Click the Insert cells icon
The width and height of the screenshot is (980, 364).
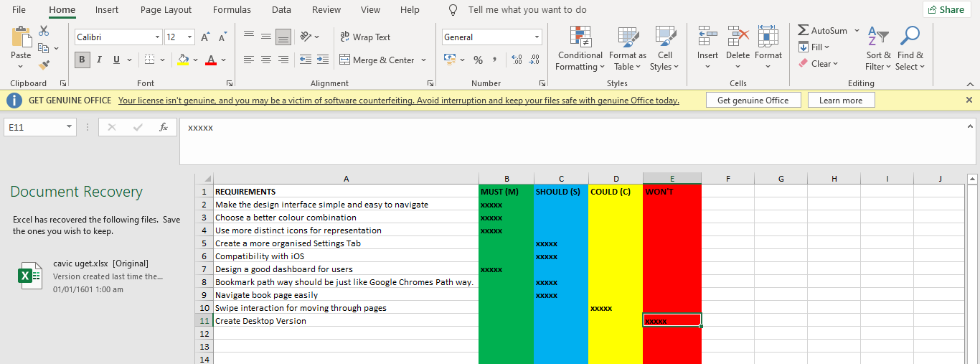707,49
